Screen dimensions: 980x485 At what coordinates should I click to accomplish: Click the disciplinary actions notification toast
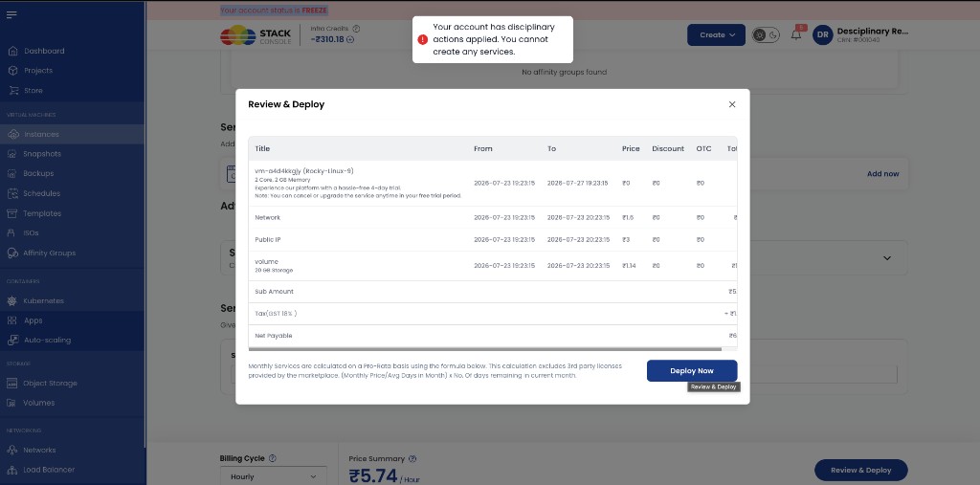493,39
